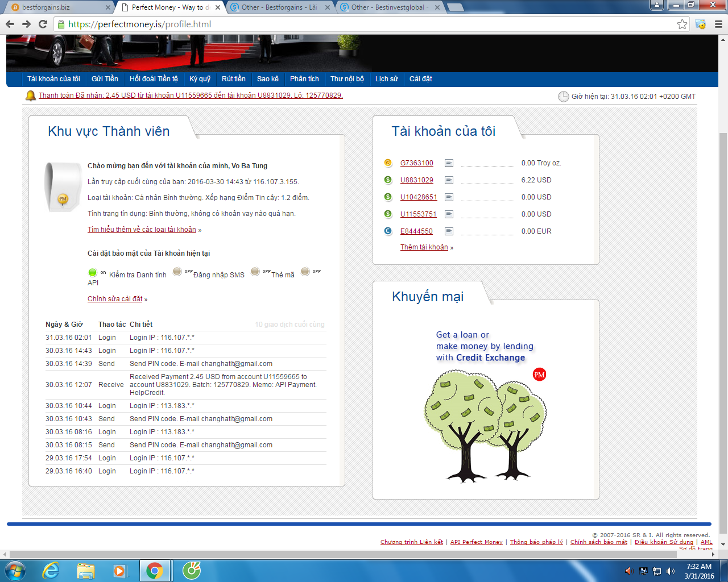
Task: Click the Chrome icon on the taskbar
Action: click(154, 570)
